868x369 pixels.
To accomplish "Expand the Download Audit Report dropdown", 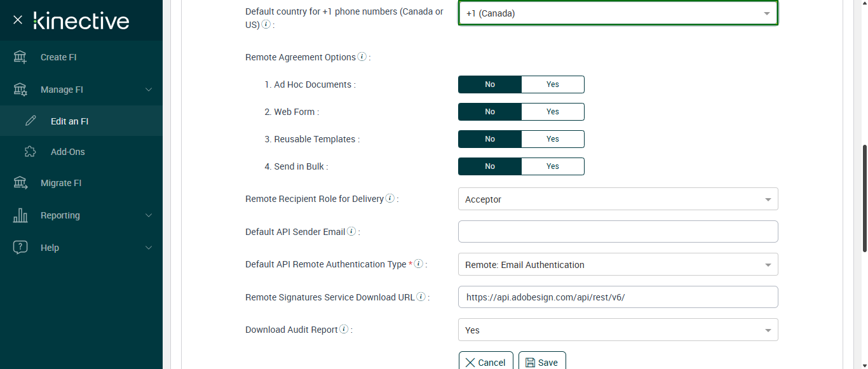I will tap(618, 330).
